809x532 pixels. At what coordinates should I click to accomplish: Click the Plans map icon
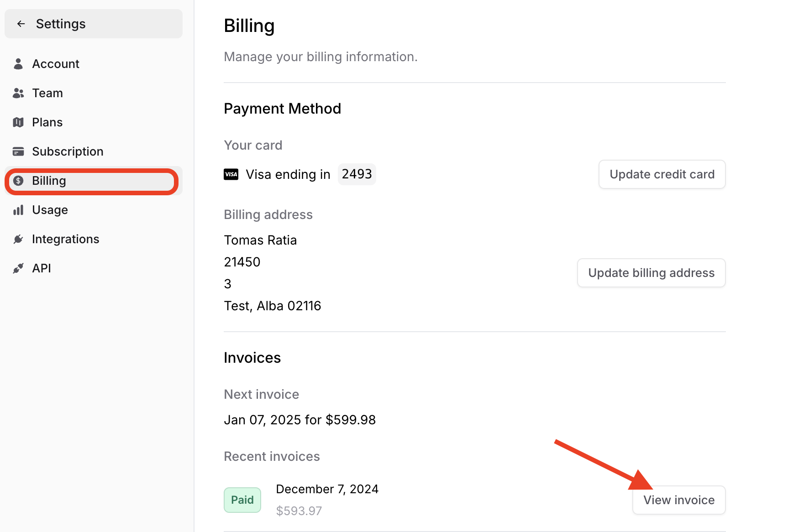[x=18, y=122]
